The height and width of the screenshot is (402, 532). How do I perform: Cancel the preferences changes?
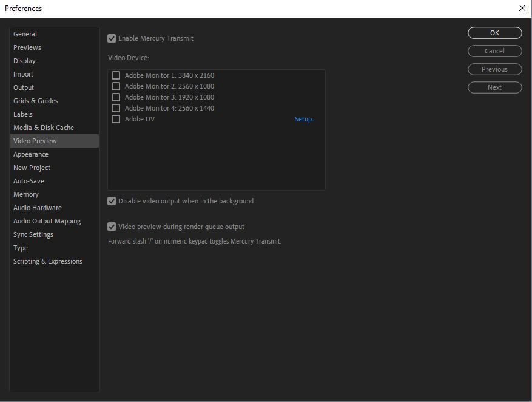tap(494, 51)
